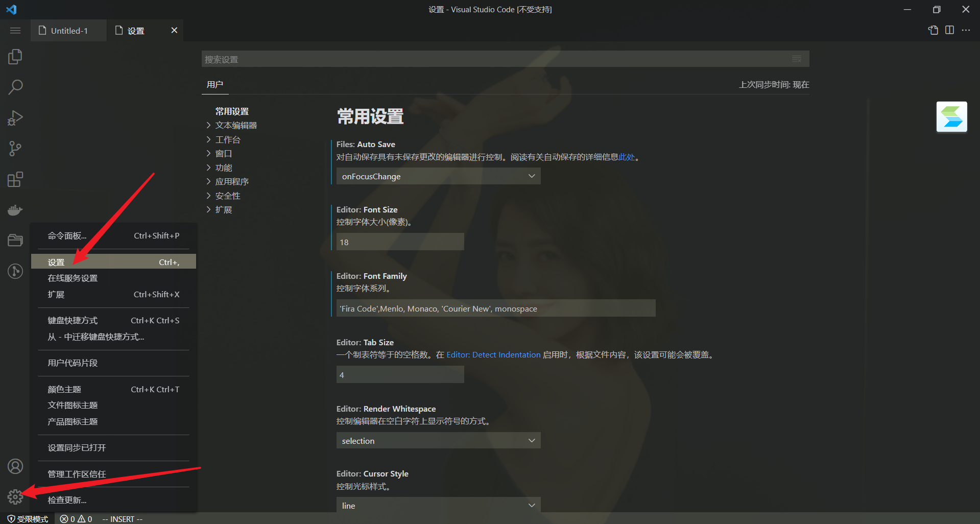Open the Run and Debug view
The height and width of the screenshot is (524, 980).
click(x=15, y=118)
